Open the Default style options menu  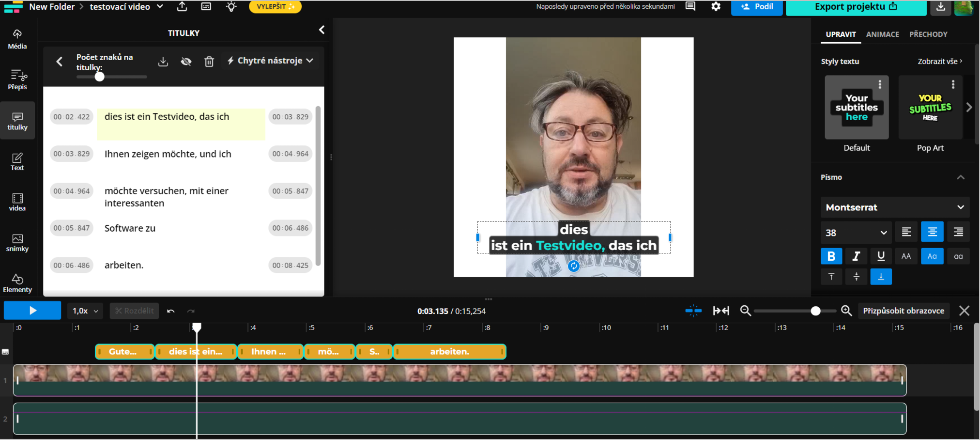pyautogui.click(x=880, y=84)
